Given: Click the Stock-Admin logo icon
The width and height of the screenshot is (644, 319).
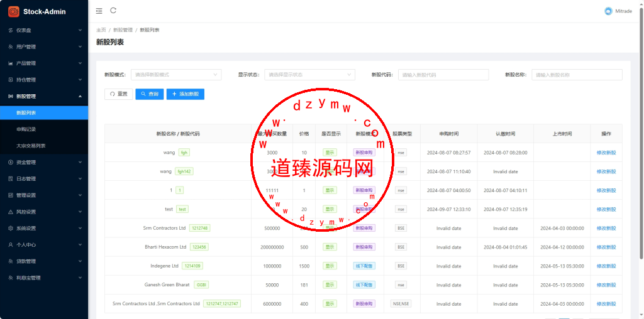Looking at the screenshot, I should coord(14,11).
